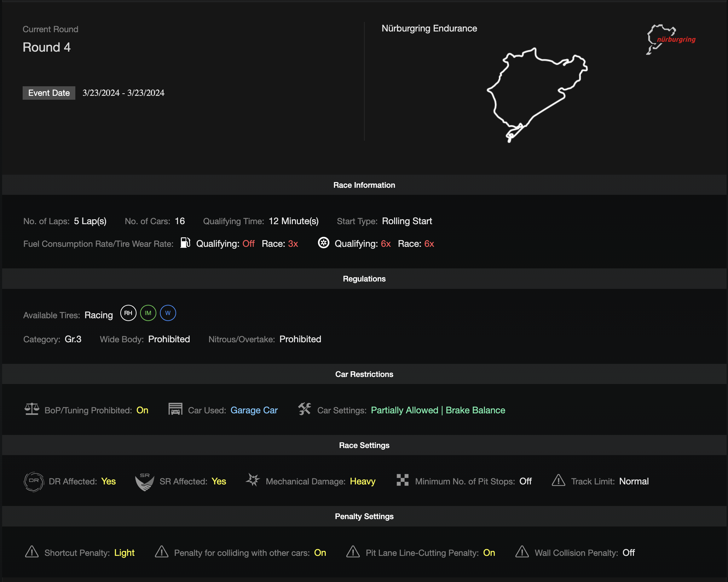The image size is (728, 582).
Task: Click the Rolling Start value
Action: (407, 221)
